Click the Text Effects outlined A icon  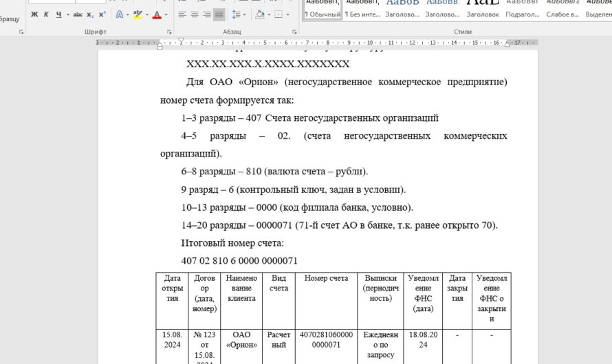point(120,15)
